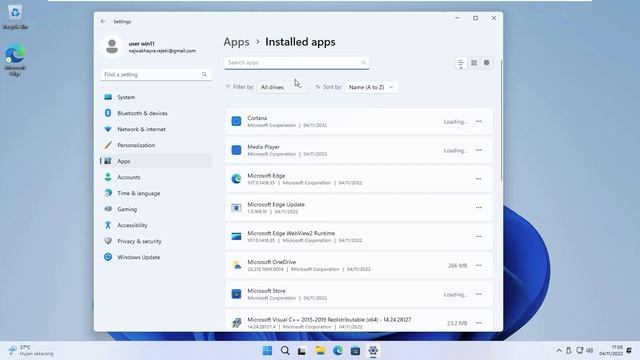Click the search apps magnifier icon
The height and width of the screenshot is (360, 640).
[363, 63]
